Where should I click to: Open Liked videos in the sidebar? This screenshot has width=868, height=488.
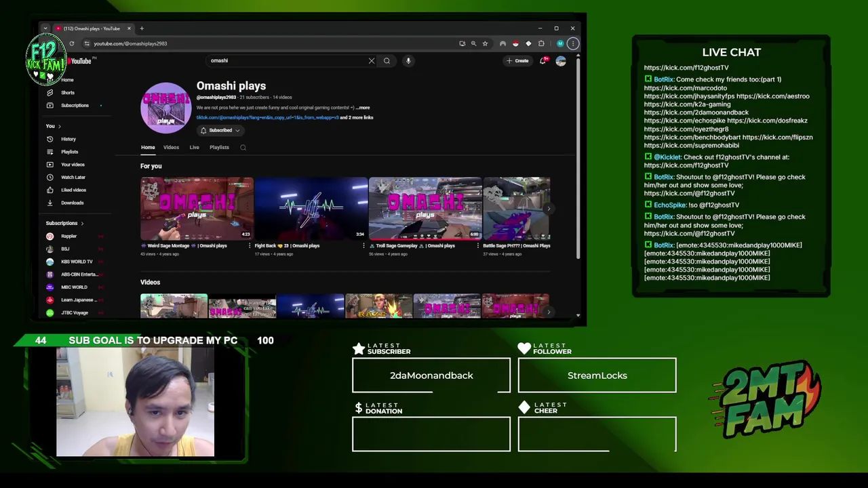pos(73,190)
